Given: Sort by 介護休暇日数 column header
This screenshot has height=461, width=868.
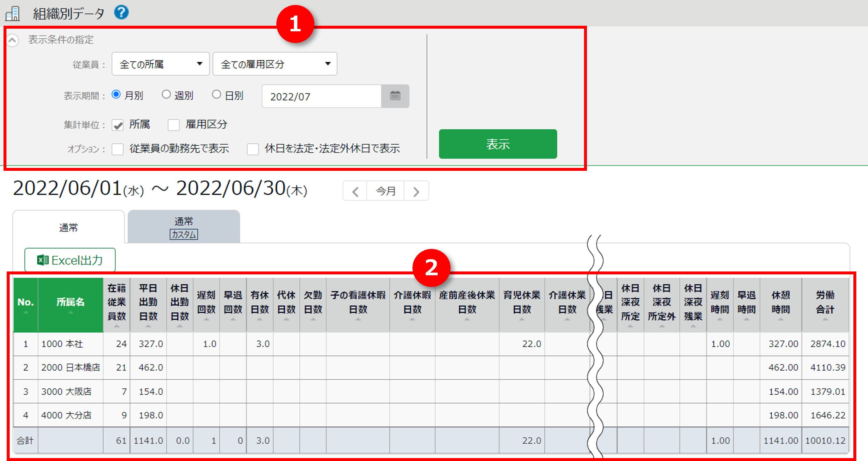Looking at the screenshot, I should [x=412, y=305].
